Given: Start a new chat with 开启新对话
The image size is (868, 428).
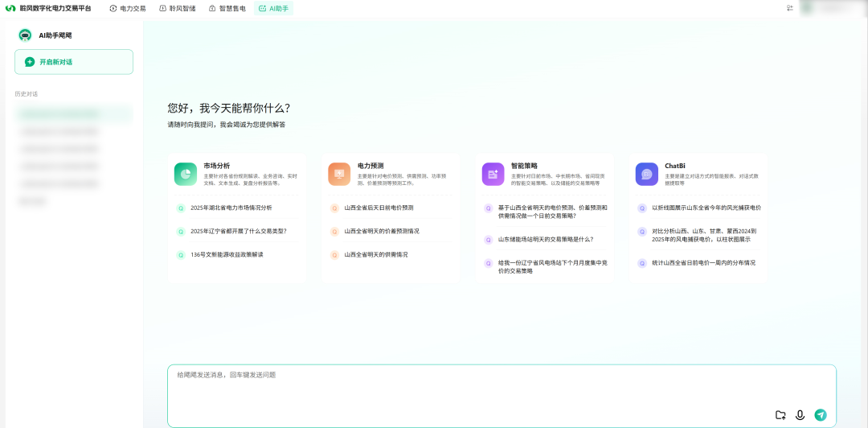Looking at the screenshot, I should click(x=74, y=62).
